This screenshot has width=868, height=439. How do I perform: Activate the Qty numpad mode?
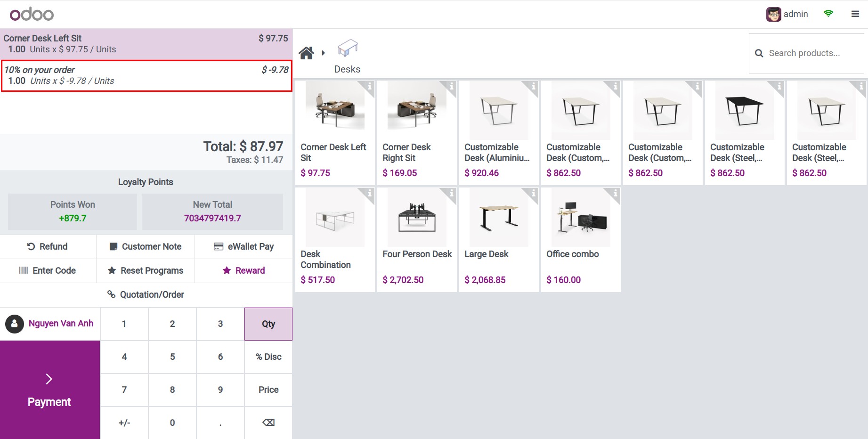[x=268, y=324]
